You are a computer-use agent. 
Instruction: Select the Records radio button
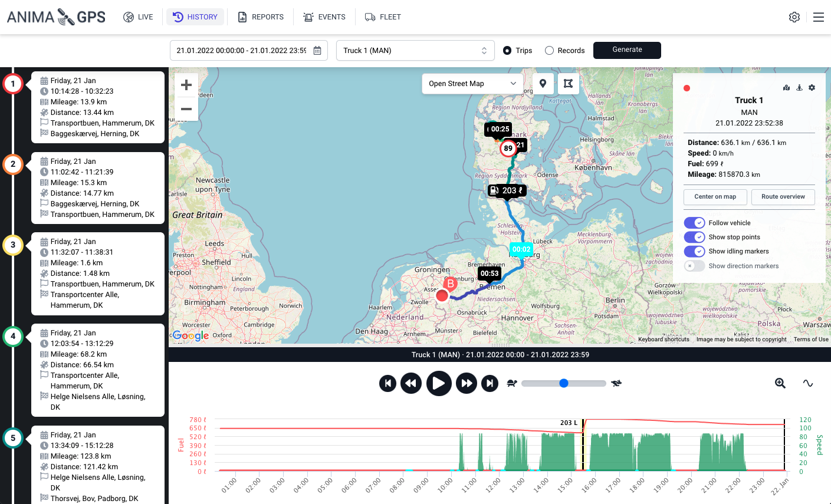[549, 51]
